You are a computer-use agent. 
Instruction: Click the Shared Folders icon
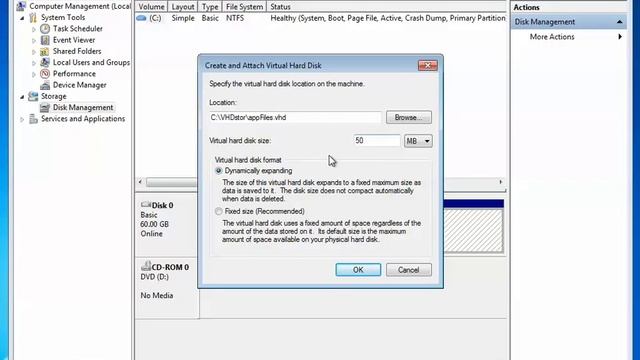pyautogui.click(x=45, y=51)
